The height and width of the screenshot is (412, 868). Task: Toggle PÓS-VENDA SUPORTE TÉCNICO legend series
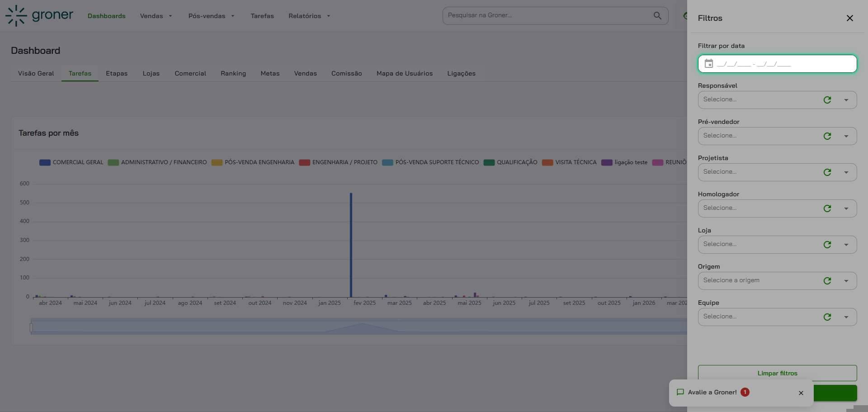click(430, 162)
